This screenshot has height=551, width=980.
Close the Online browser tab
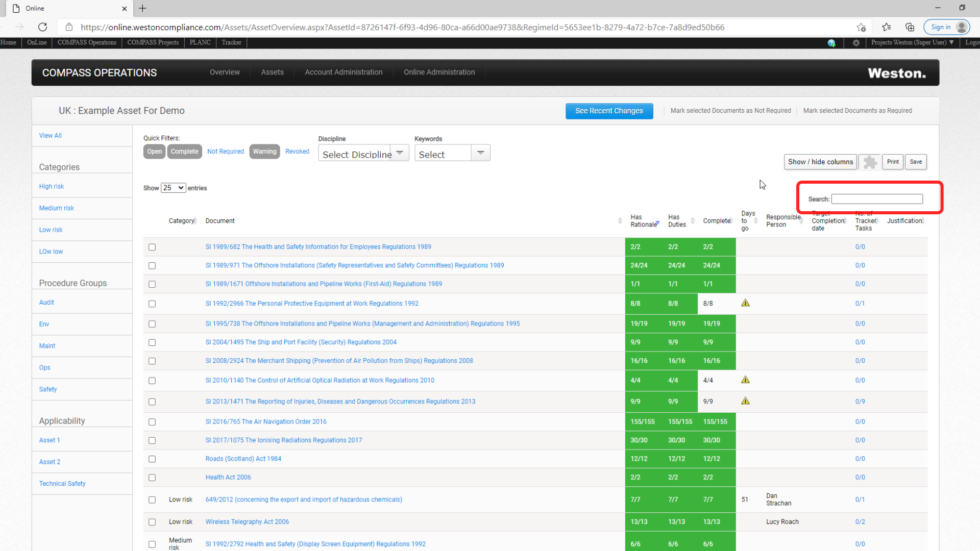click(125, 9)
